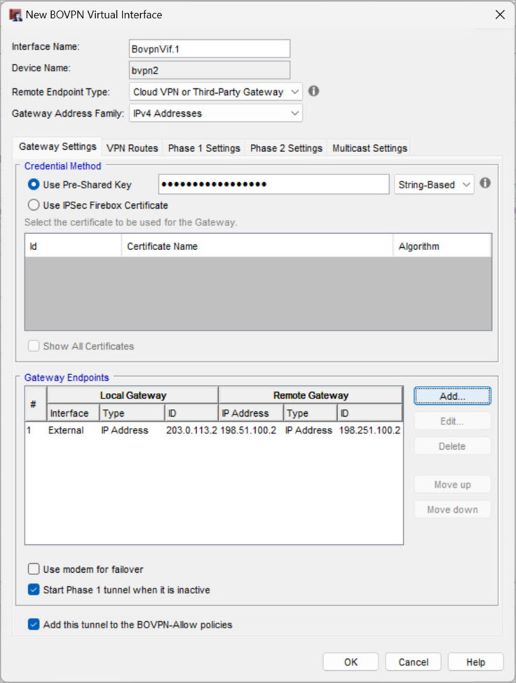Open Help for this dialog
Viewport: 516px width, 683px height.
pos(476,662)
